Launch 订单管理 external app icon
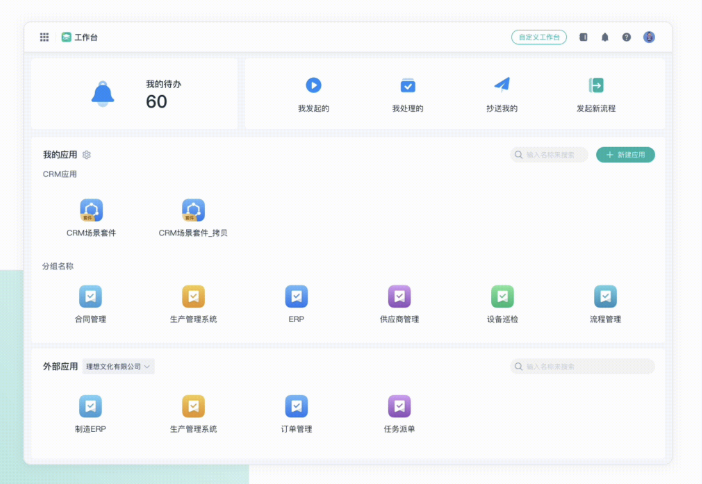 point(296,406)
